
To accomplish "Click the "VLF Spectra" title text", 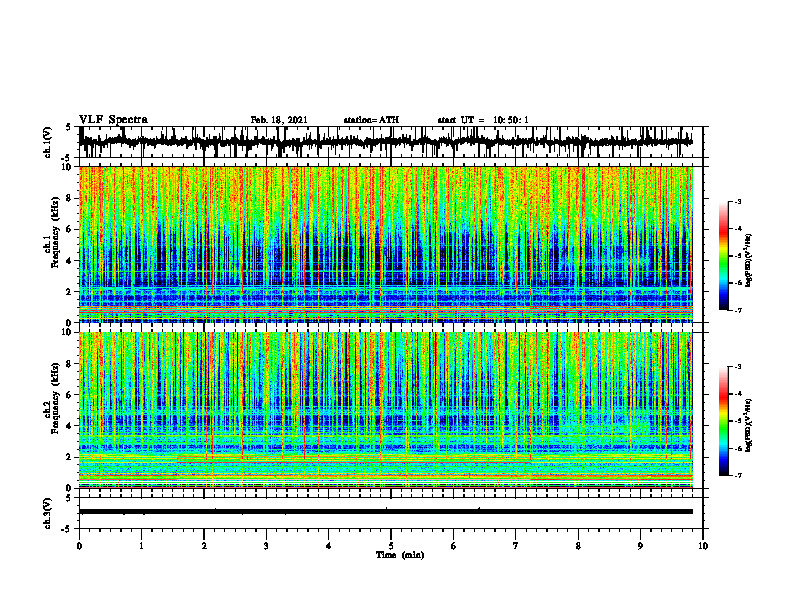I will pyautogui.click(x=113, y=120).
